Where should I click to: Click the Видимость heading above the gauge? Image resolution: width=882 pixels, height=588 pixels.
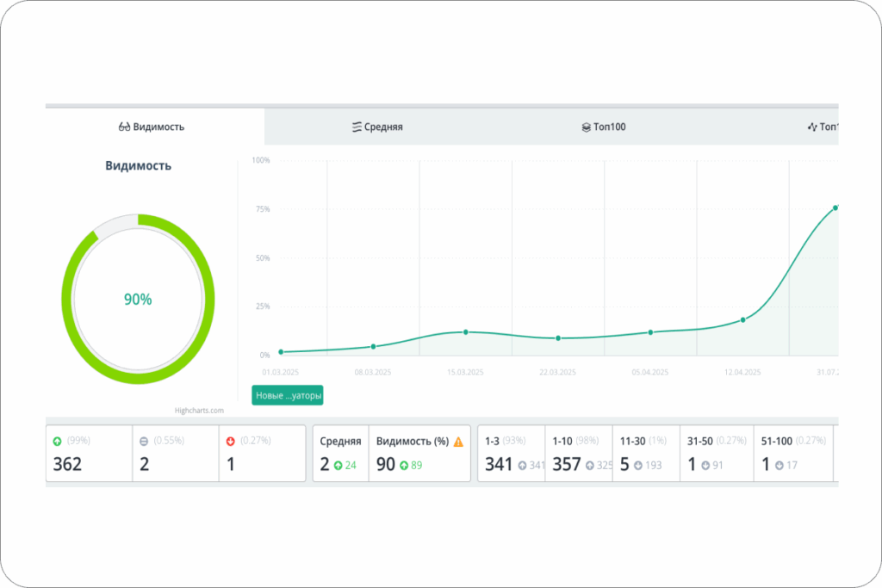coord(139,166)
